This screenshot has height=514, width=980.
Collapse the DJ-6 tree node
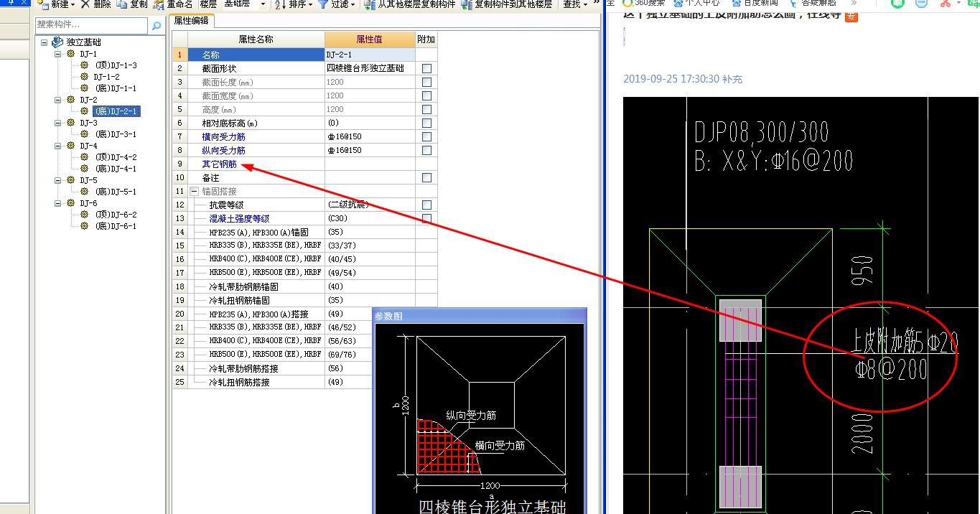coord(58,203)
